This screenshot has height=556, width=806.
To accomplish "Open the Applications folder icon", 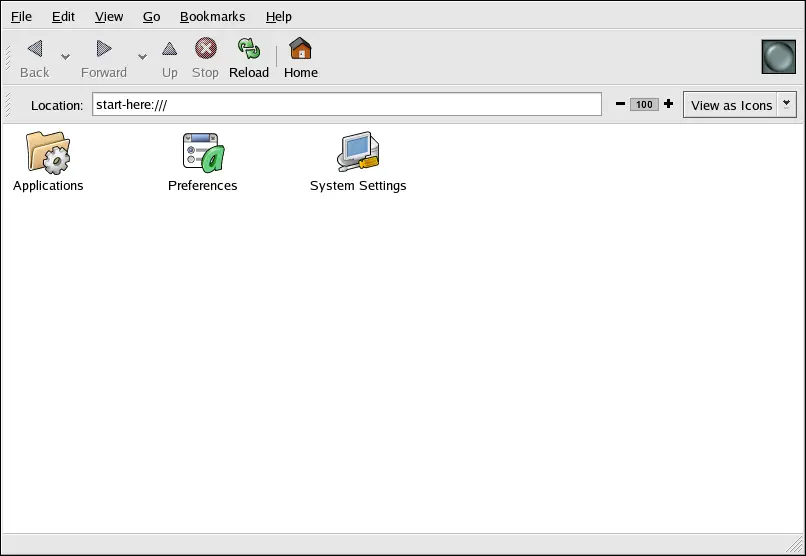I will pos(48,153).
